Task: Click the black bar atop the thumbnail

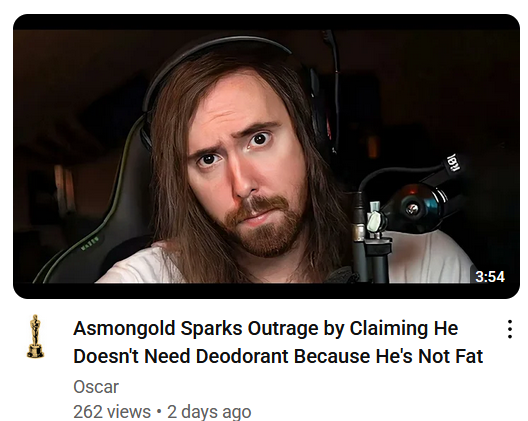Action: [266, 22]
